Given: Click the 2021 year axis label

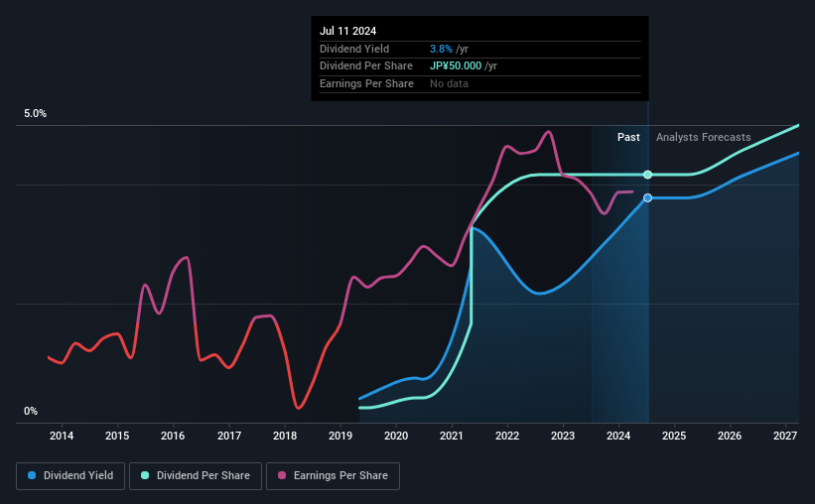Looking at the screenshot, I should [452, 436].
